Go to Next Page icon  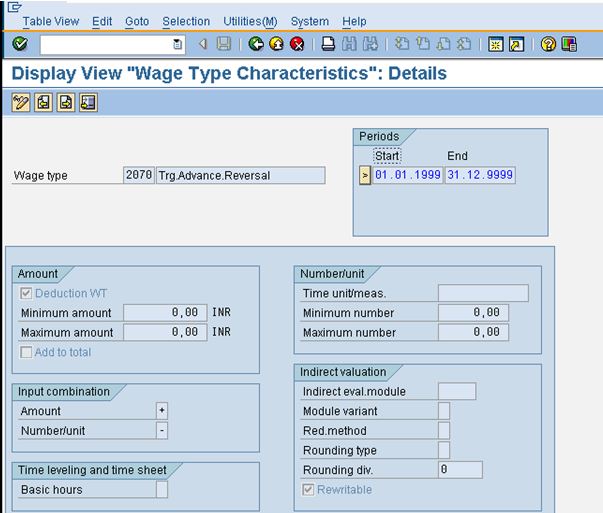pyautogui.click(x=443, y=44)
